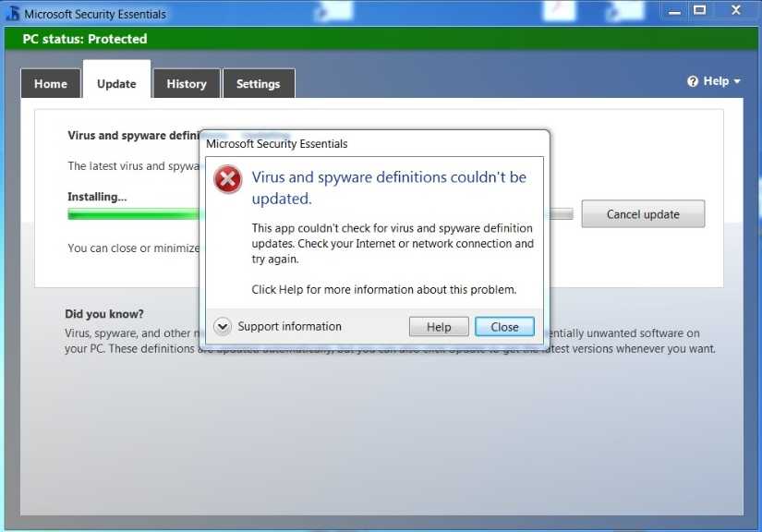Select the Update tab
This screenshot has height=532, width=762.
116,84
